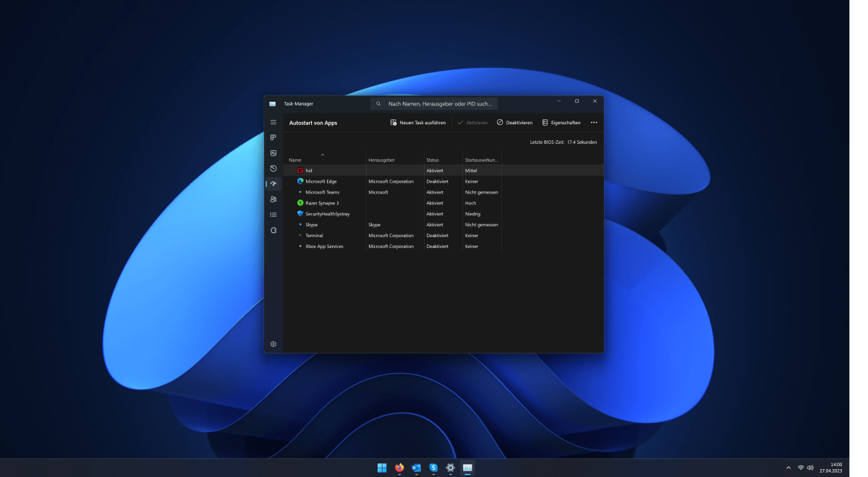This screenshot has width=868, height=477.
Task: Click the 'Skype' publisher cell
Action: 375,225
